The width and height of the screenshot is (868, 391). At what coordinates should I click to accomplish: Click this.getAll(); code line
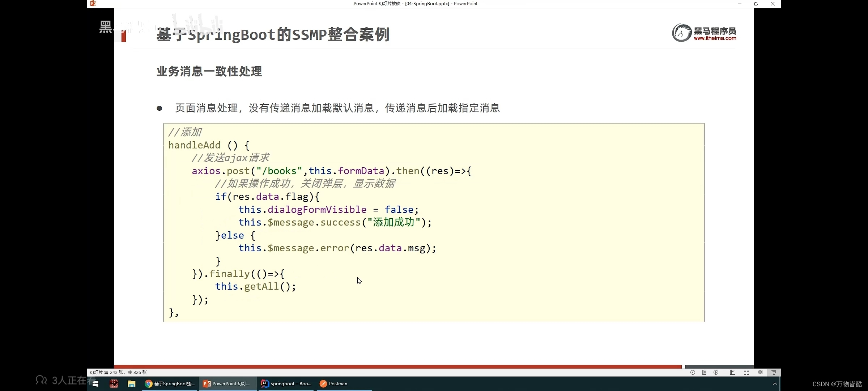(255, 286)
